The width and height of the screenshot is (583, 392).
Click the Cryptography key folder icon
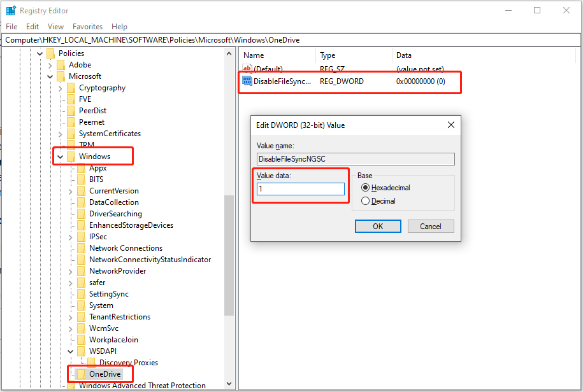point(71,88)
